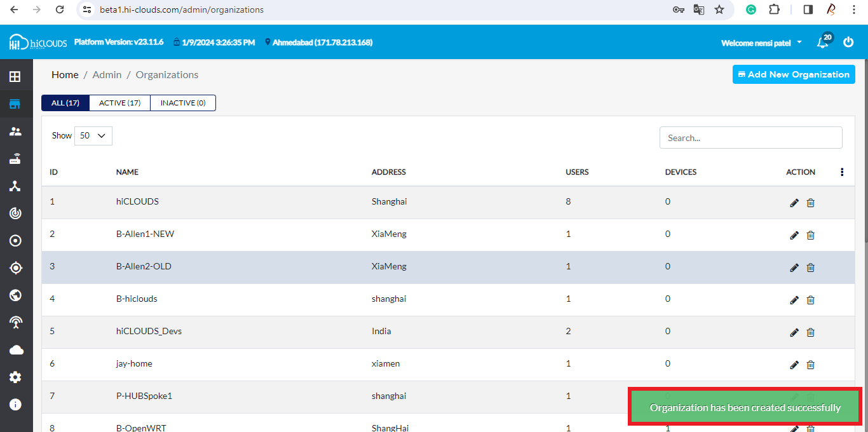Delete the hiCLOUDS_Devs organization
Image resolution: width=868 pixels, height=432 pixels.
tap(810, 332)
